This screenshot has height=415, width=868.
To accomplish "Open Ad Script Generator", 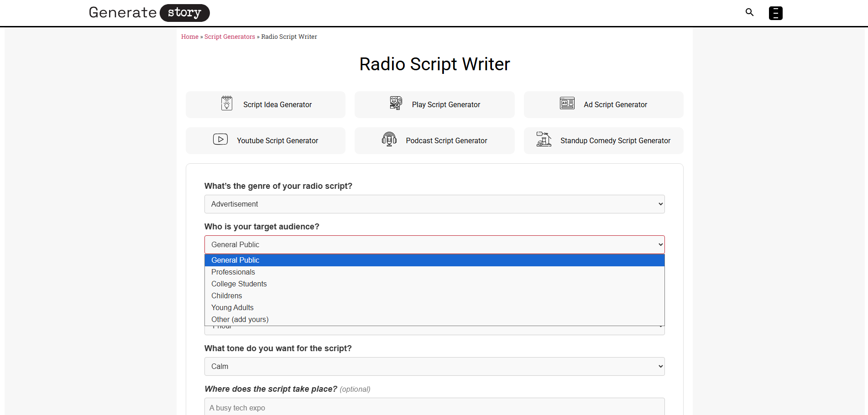I will click(603, 104).
